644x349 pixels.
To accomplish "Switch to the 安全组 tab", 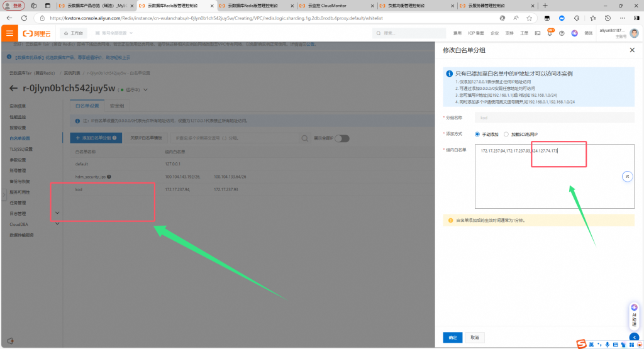I will [x=117, y=106].
